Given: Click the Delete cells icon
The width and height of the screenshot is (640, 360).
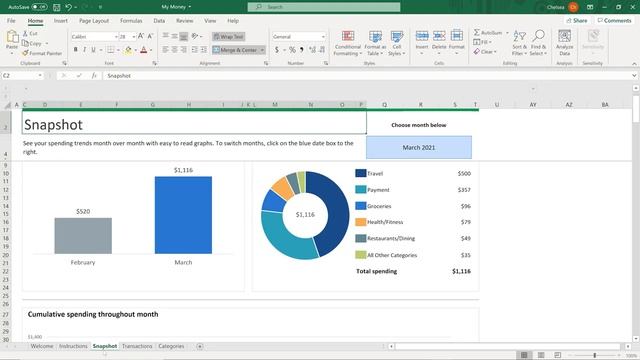Looking at the screenshot, I should click(x=439, y=36).
